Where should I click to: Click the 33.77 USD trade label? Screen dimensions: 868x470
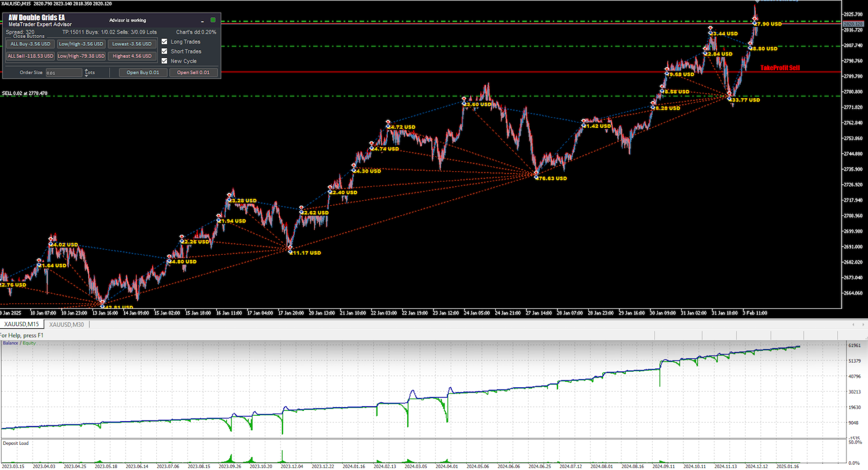pos(746,100)
